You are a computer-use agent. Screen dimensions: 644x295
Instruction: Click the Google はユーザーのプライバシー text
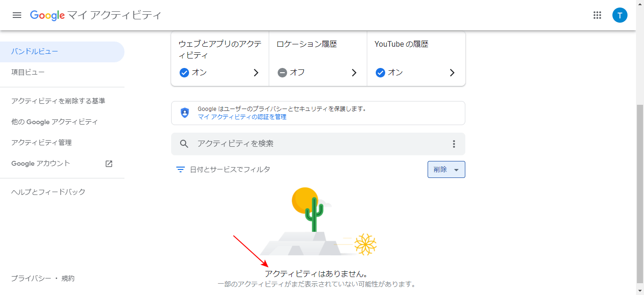(x=282, y=109)
